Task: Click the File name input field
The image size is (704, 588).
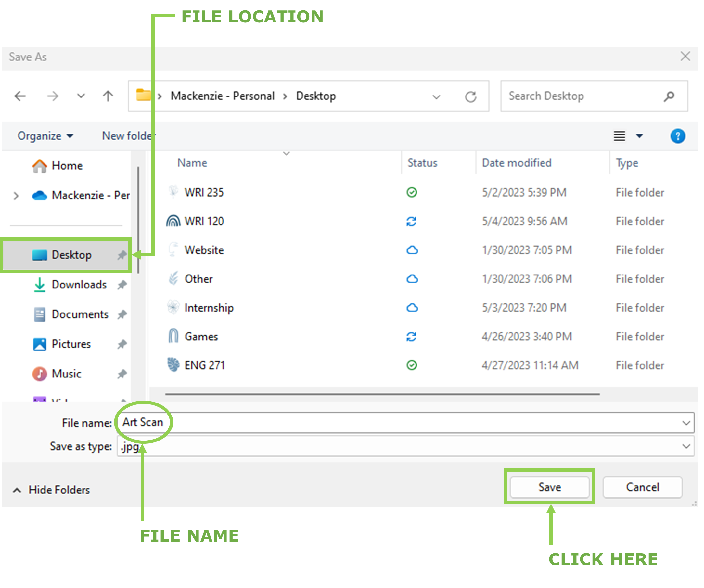Action: 402,422
